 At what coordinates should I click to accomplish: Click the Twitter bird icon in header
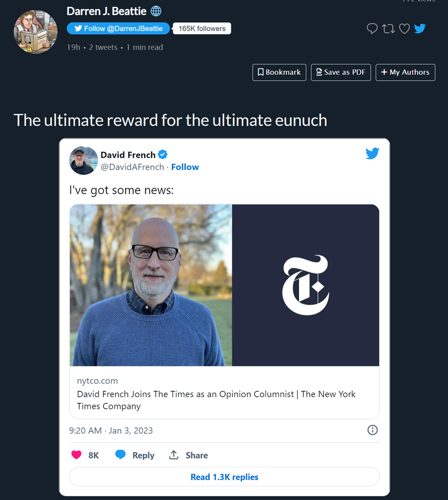(x=420, y=29)
